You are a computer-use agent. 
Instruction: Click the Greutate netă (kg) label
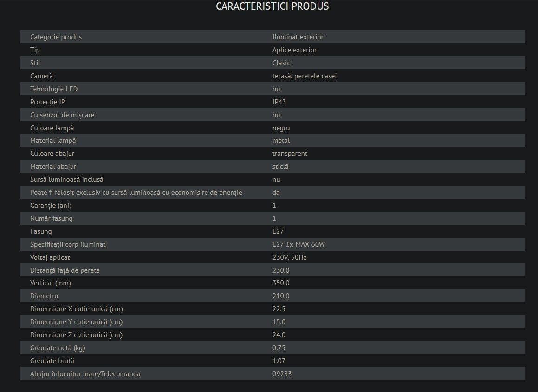pyautogui.click(x=58, y=348)
